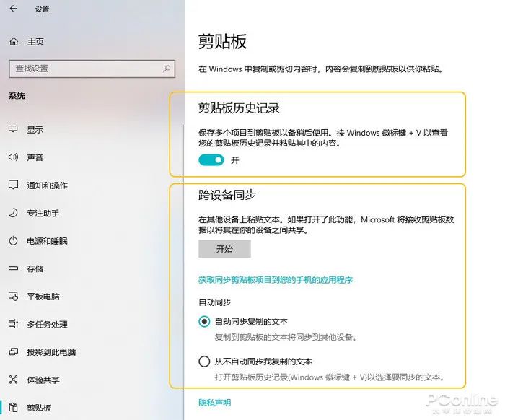Turn off the clipboard history toggle

211,160
